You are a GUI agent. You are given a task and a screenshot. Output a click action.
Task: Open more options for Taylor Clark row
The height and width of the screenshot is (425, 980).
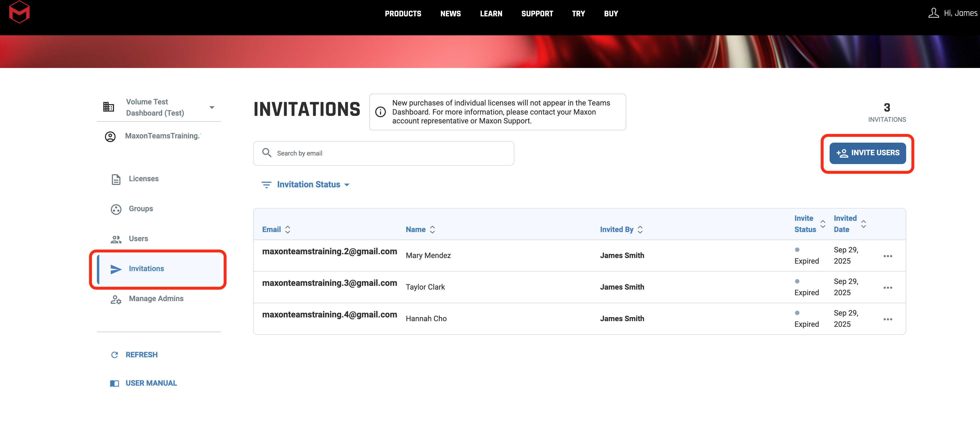point(888,288)
